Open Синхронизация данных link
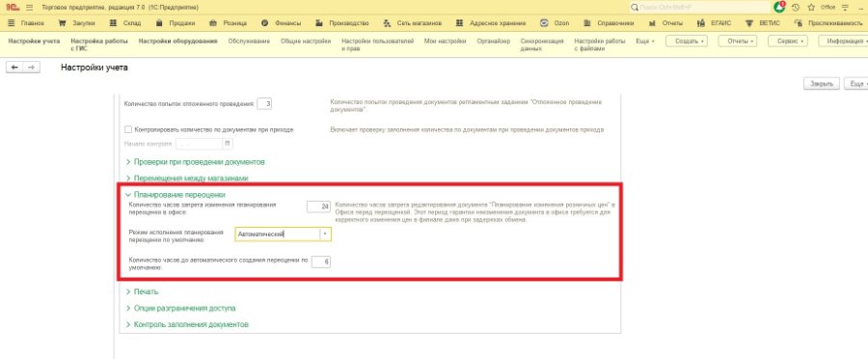Viewport: 868px width, 359px height. point(542,44)
